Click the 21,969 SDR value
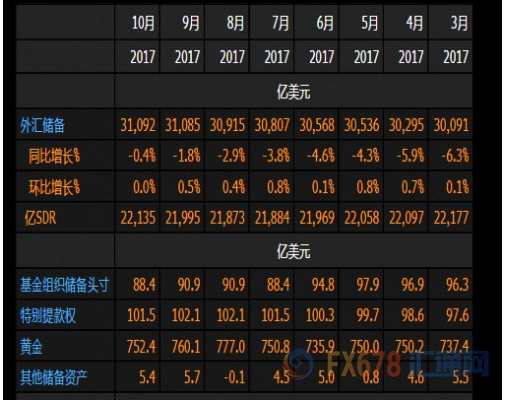The width and height of the screenshot is (507, 400). coord(317,218)
